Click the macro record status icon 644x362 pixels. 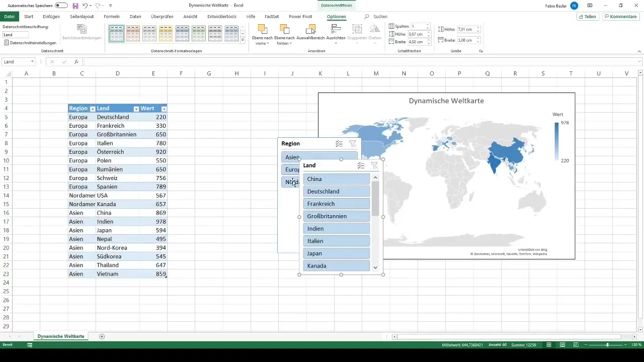30,345
